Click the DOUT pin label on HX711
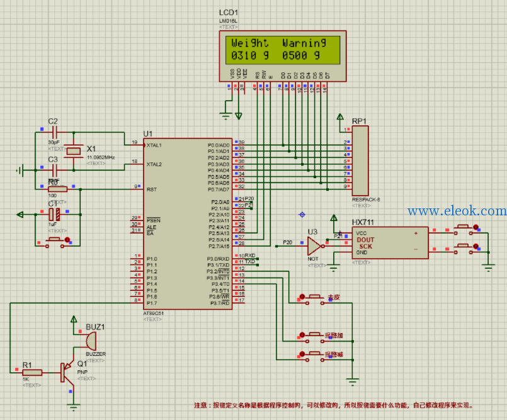The height and width of the screenshot is (420, 507). 365,240
